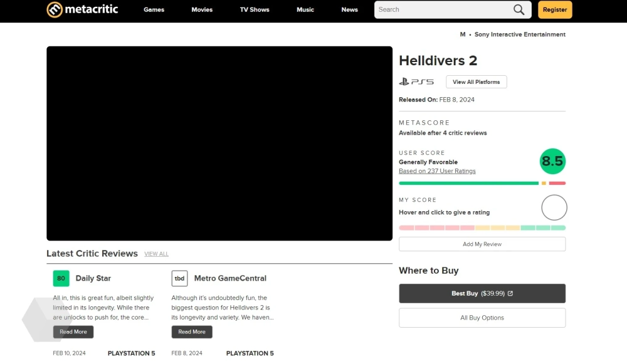Click the Metacritic logo icon
The width and height of the screenshot is (627, 364).
point(55,9)
